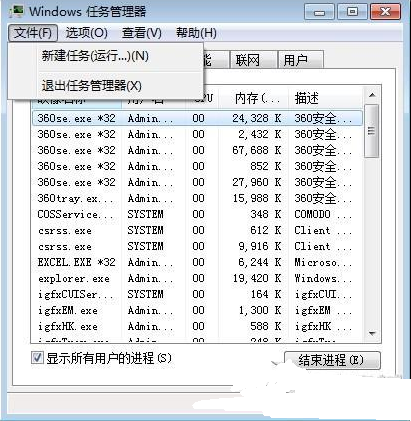Click the scrollbar up arrow

click(x=372, y=96)
